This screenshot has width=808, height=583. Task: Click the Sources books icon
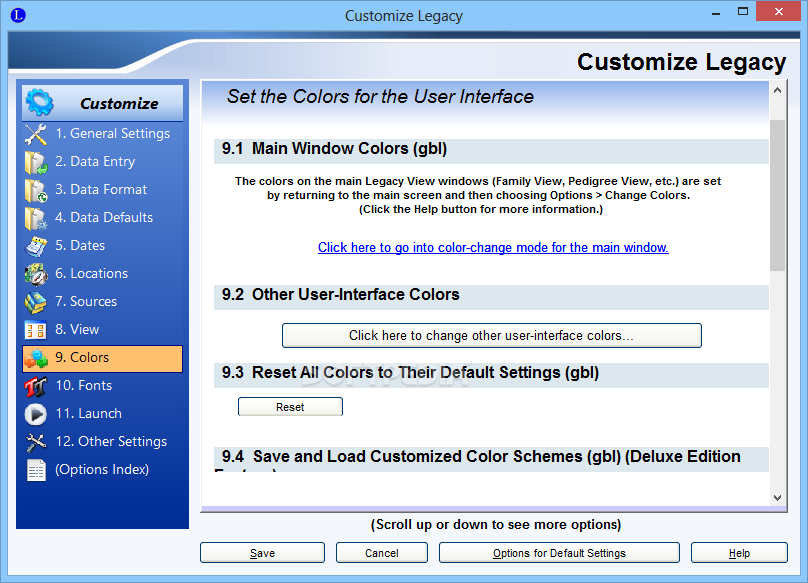[36, 302]
